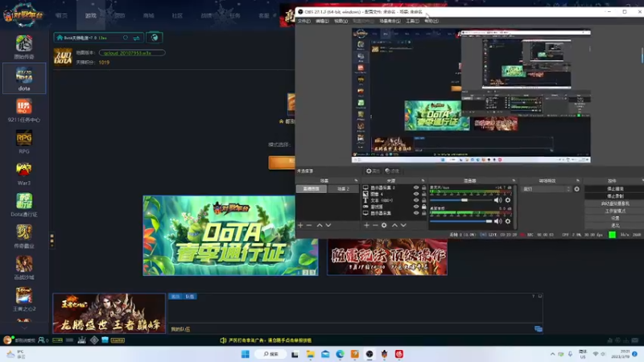This screenshot has height=362, width=644.
Task: Expand the sidebar's bottom chevron for more games
Action: [24, 328]
